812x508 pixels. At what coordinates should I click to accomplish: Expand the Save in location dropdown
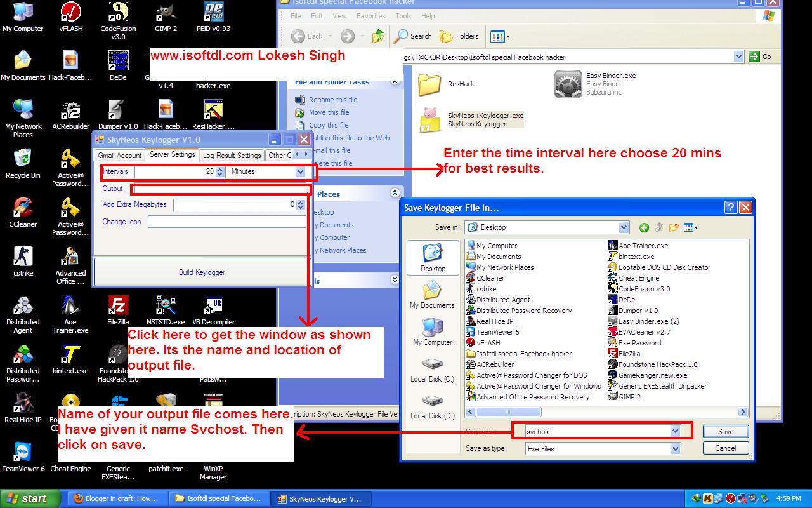[x=624, y=227]
